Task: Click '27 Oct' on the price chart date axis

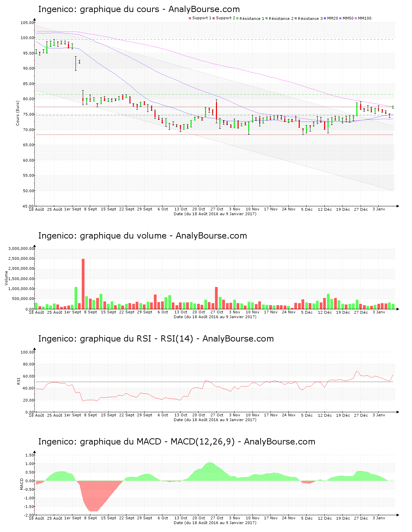Action: 217,209
